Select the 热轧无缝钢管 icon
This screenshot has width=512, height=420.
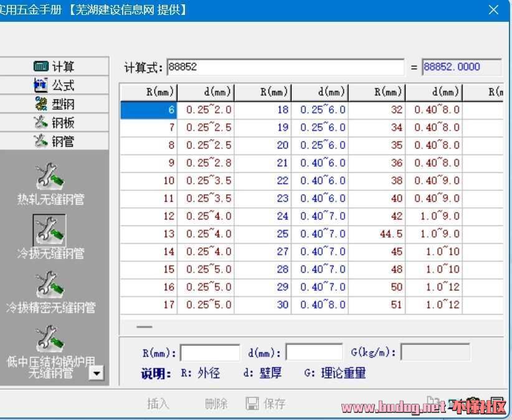click(x=50, y=176)
